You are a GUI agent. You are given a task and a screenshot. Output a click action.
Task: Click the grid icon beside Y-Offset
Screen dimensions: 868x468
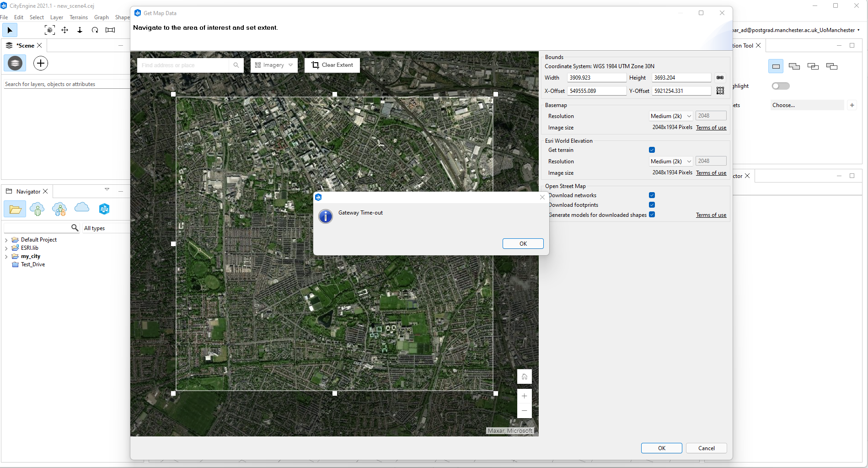click(x=720, y=91)
